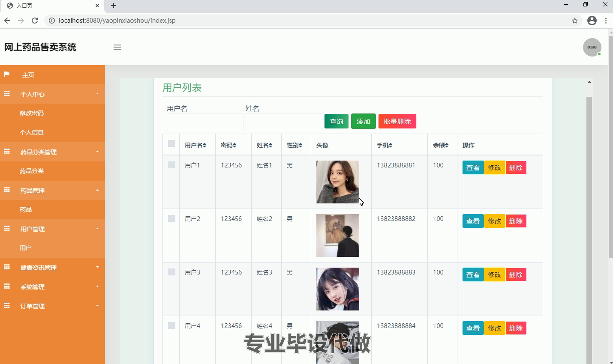Click grid icon next to 个人中心
The width and height of the screenshot is (613, 364).
(x=7, y=93)
